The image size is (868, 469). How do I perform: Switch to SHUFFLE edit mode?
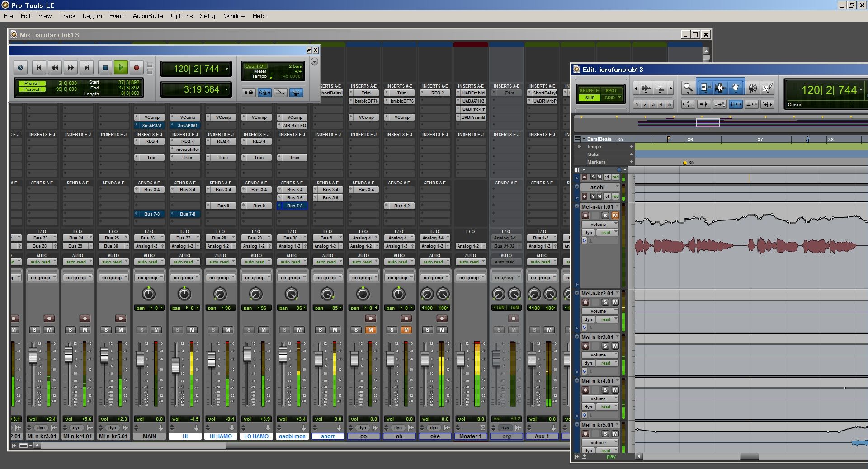pyautogui.click(x=589, y=90)
